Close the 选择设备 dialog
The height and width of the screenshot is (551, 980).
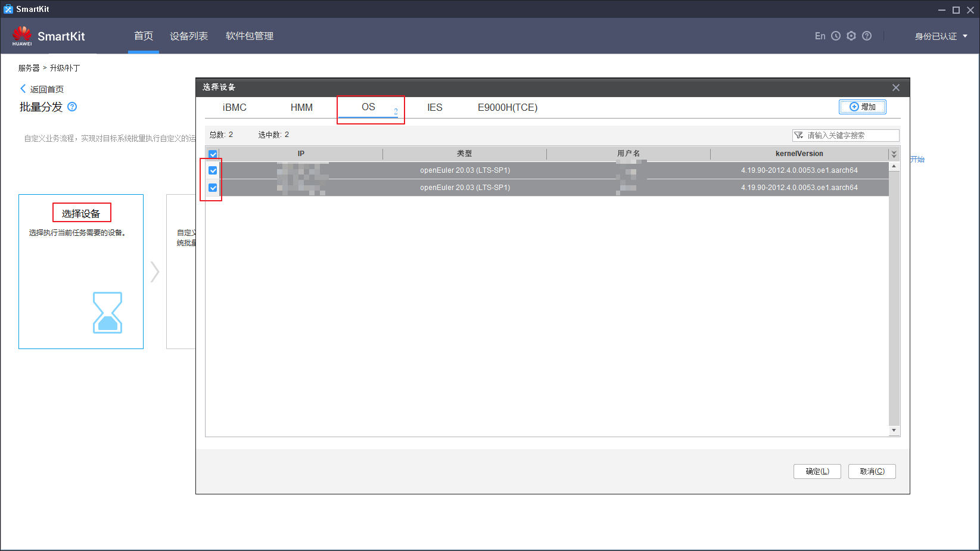[896, 88]
